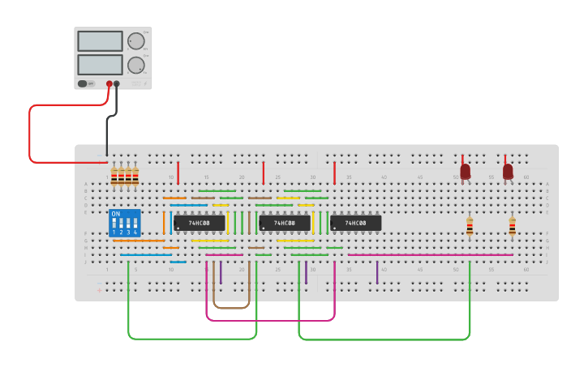Select the long blue wire on row I
This screenshot has height=367, width=588.
146,255
